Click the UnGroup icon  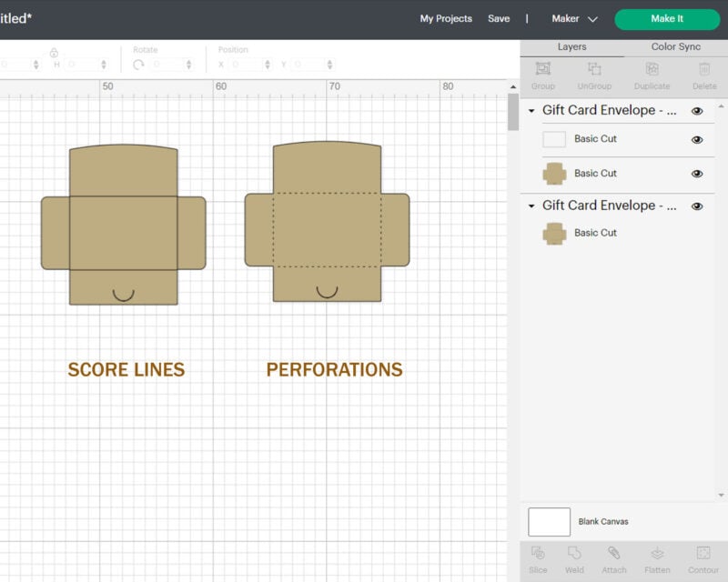[x=594, y=69]
